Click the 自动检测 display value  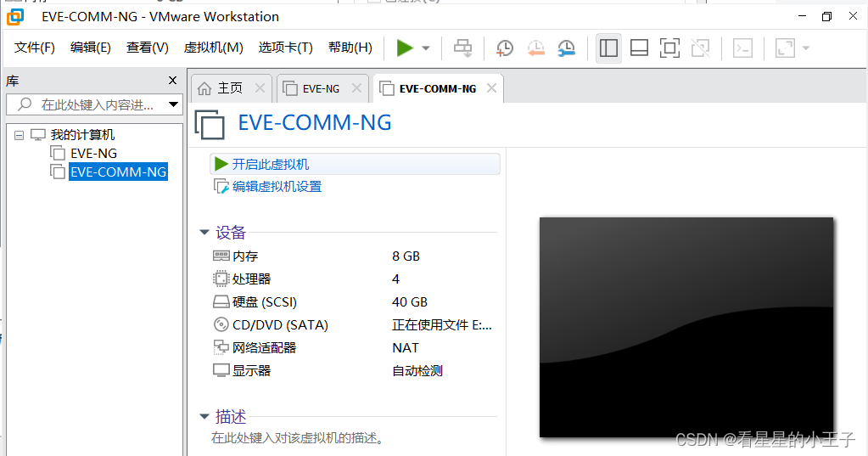click(417, 371)
